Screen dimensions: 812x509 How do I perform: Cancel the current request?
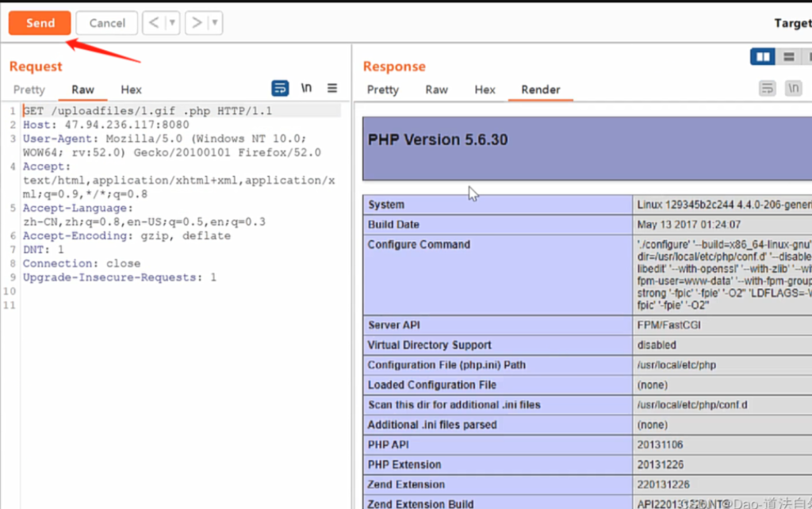(107, 23)
